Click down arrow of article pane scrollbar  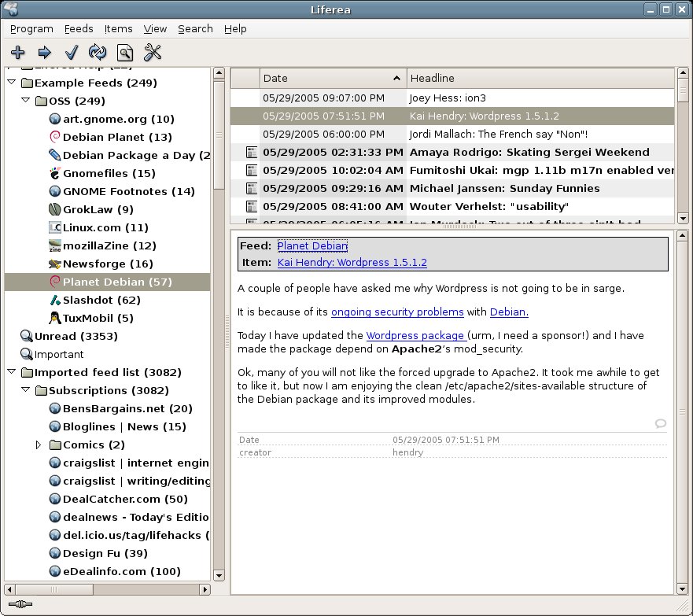(683, 589)
